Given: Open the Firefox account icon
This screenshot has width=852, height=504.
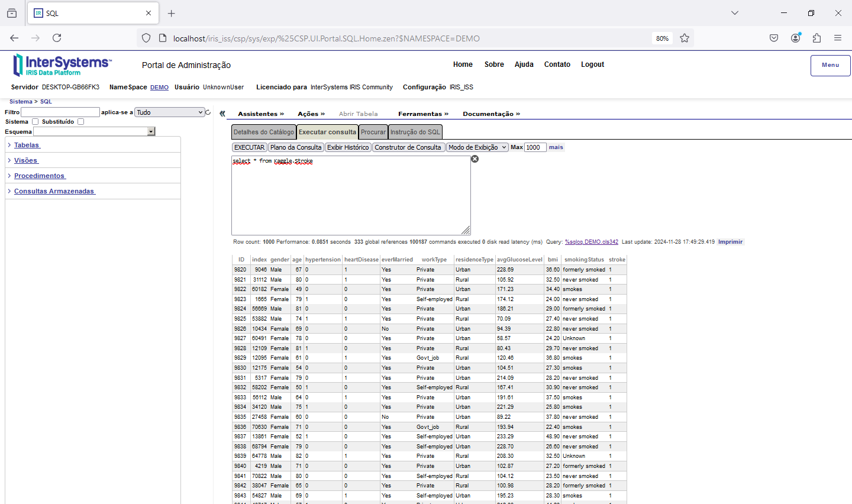Looking at the screenshot, I should 795,38.
